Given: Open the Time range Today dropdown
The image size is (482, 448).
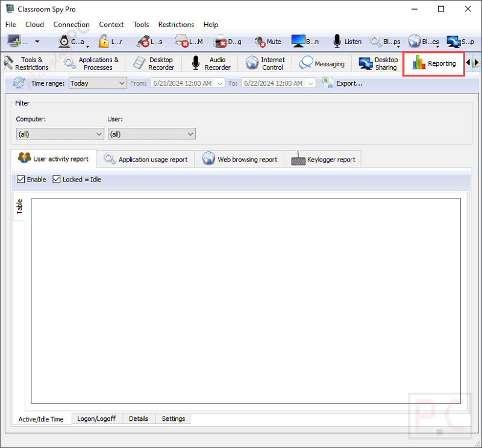Looking at the screenshot, I should pos(98,83).
